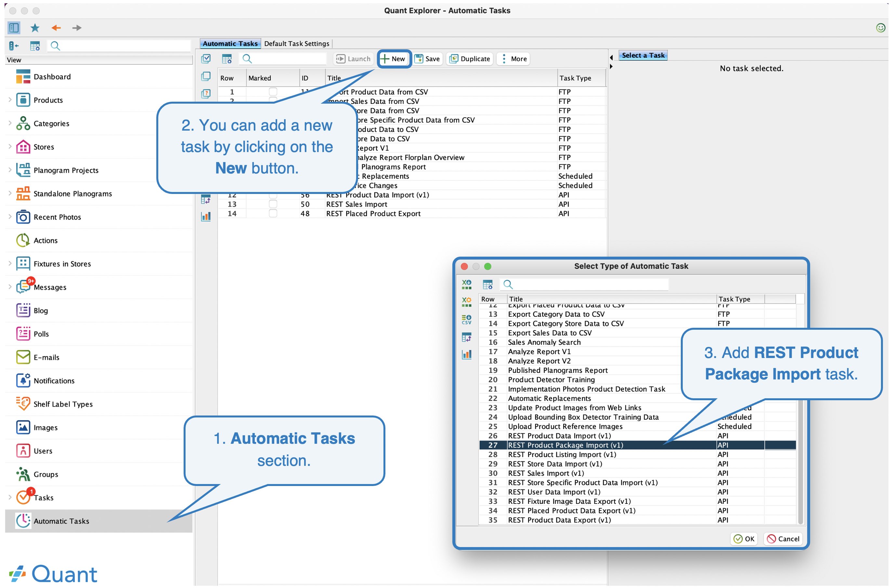The width and height of the screenshot is (893, 588).
Task: Click the New task button
Action: click(x=393, y=58)
